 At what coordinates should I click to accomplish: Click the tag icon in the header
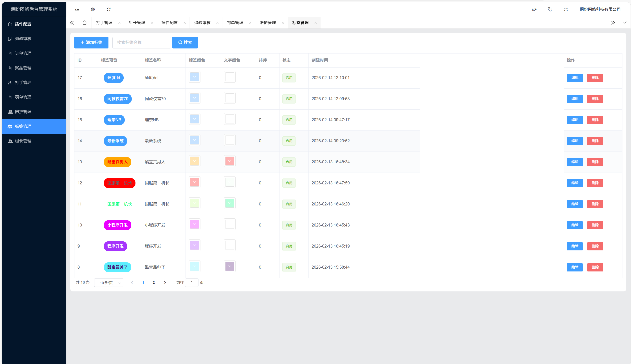pyautogui.click(x=550, y=9)
